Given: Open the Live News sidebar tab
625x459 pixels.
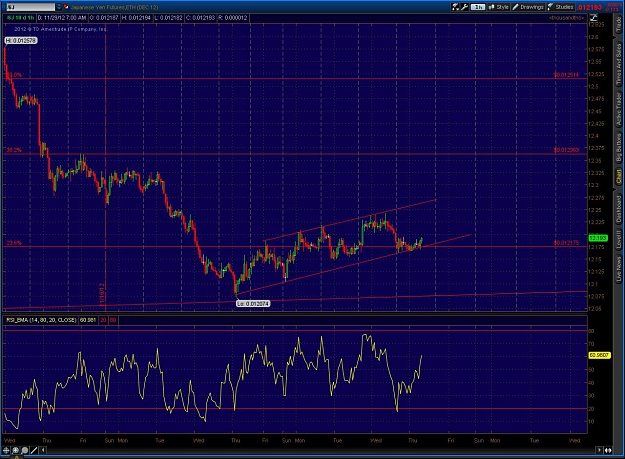Looking at the screenshot, I should [619, 269].
